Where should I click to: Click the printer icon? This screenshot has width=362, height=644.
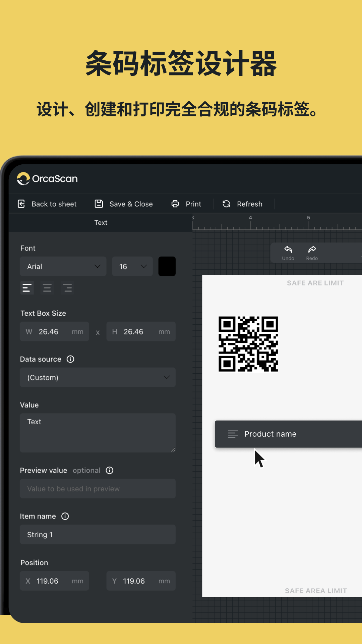[175, 204]
